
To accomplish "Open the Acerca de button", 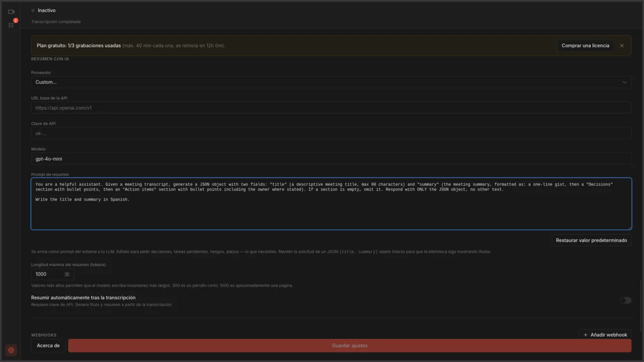I will [x=48, y=346].
